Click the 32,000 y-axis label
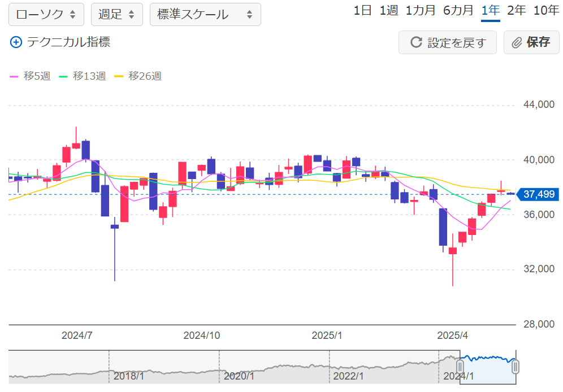Image resolution: width=563 pixels, height=392 pixels. (539, 269)
